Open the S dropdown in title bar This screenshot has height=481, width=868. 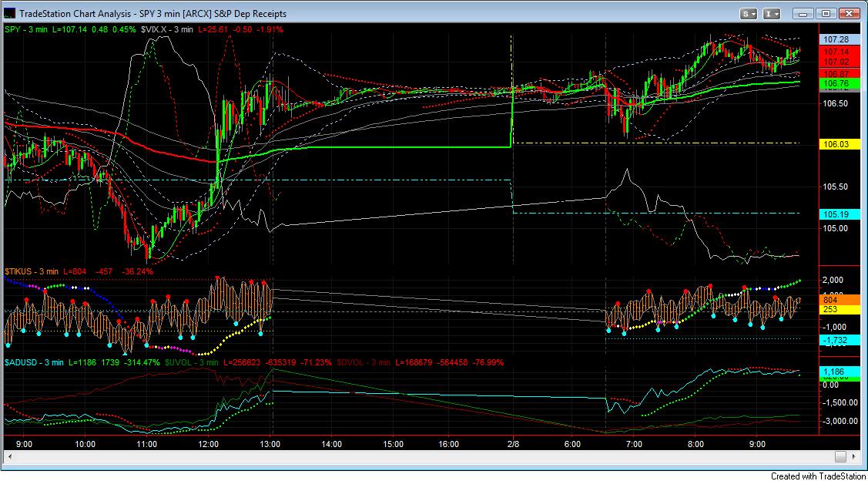pos(749,13)
